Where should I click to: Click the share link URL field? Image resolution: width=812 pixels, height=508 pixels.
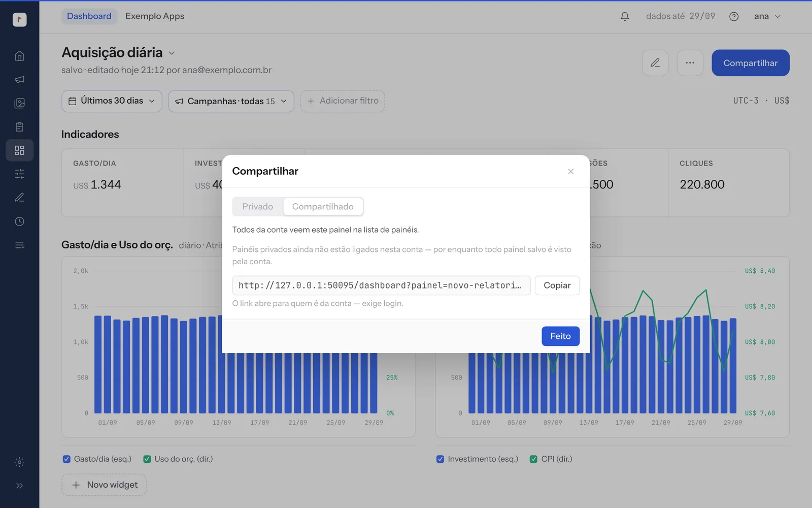(381, 285)
